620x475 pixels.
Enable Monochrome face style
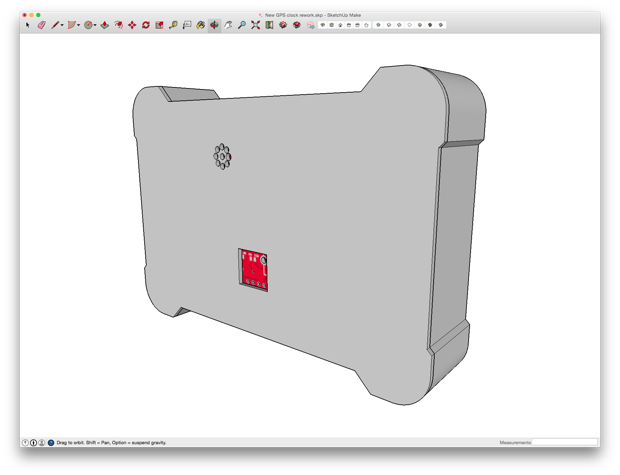440,25
